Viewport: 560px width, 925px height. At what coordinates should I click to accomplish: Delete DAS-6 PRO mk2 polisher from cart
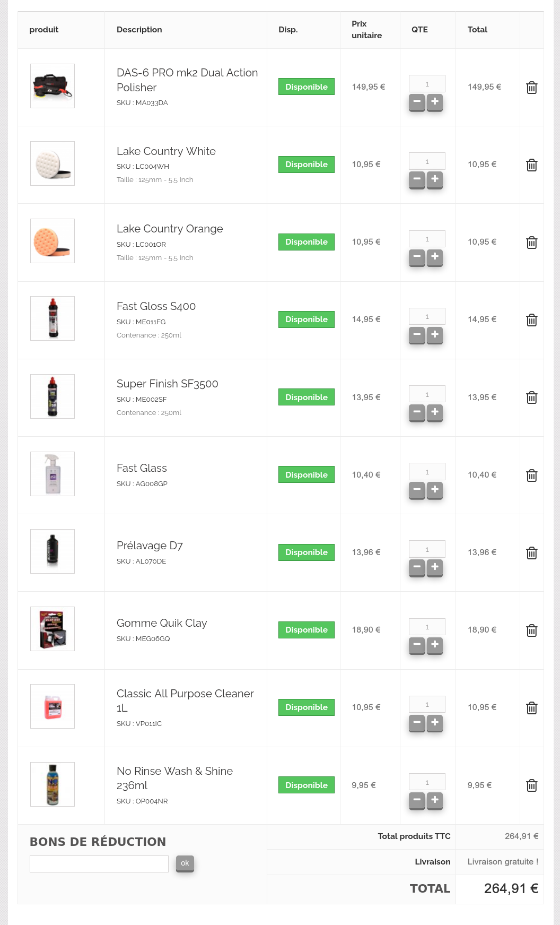[x=531, y=88]
